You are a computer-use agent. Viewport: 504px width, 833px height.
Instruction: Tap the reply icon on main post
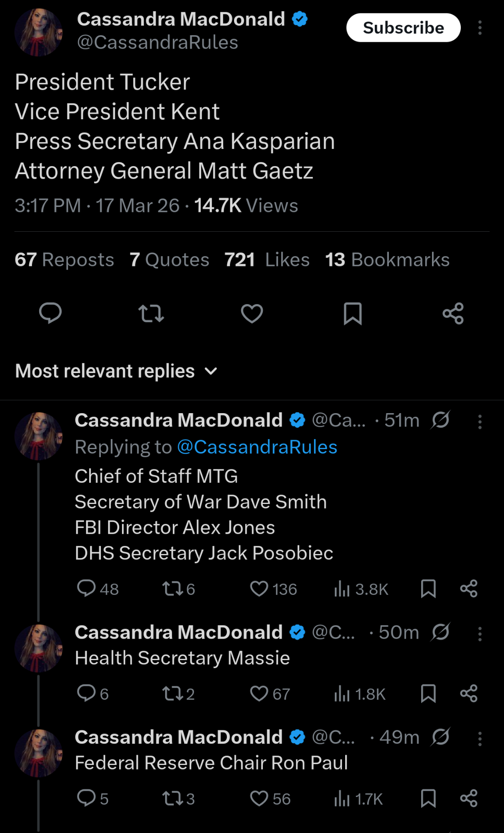[50, 313]
